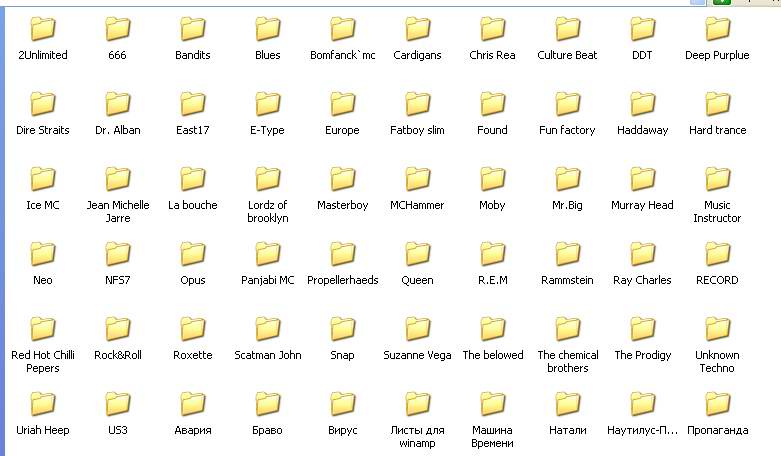781x456 pixels.
Task: Select the DDT folder icon
Action: (x=643, y=28)
